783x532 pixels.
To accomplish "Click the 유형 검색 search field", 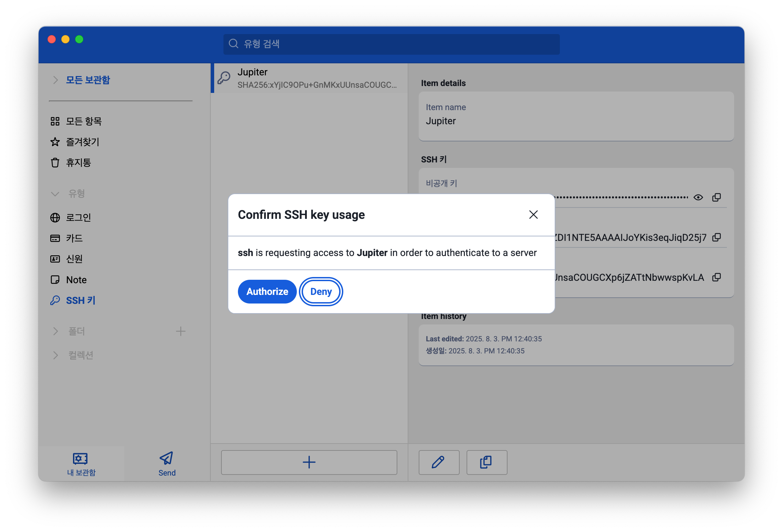I will [391, 44].
